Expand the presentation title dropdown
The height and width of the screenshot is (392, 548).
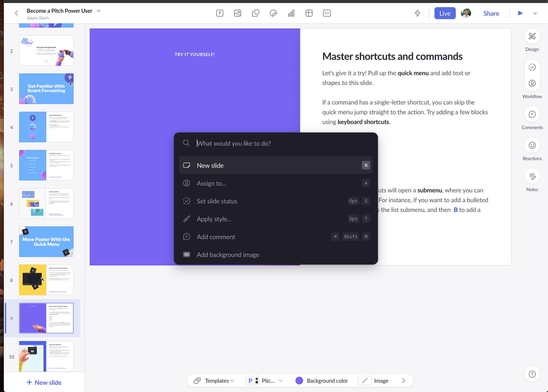point(99,11)
